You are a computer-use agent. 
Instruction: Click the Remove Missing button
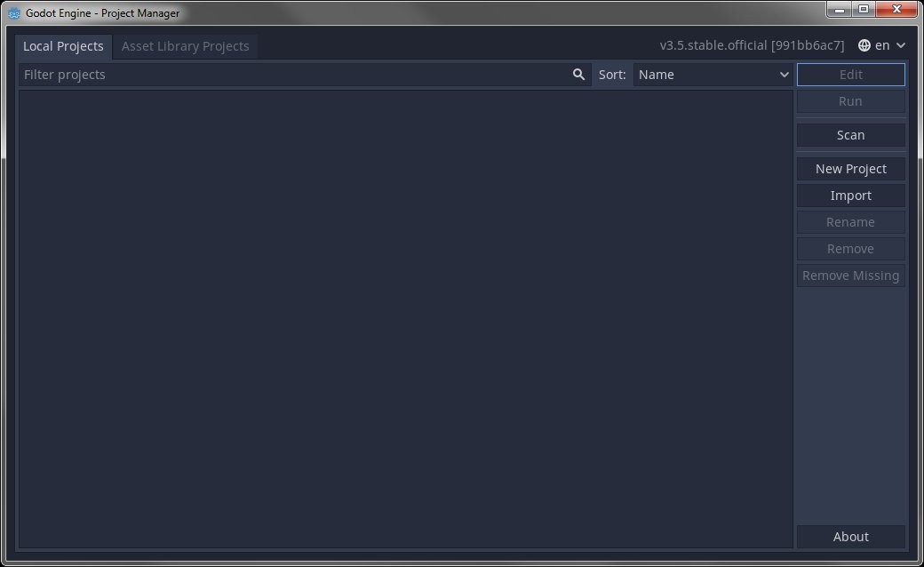tap(850, 276)
